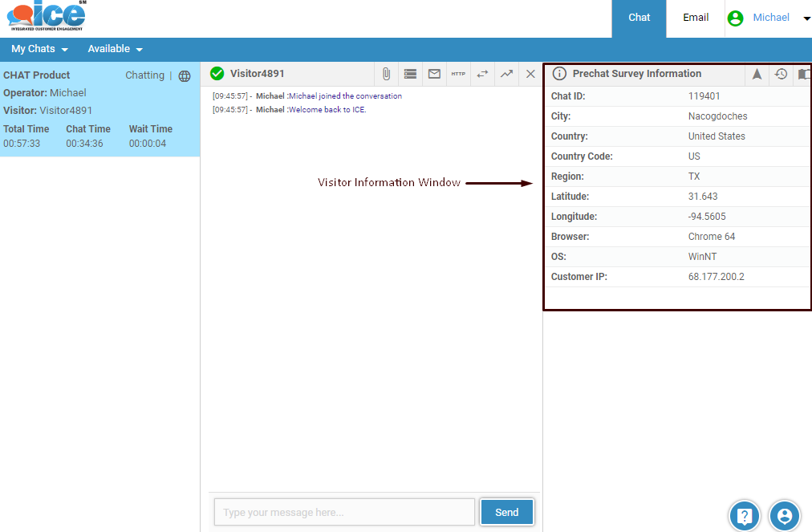
Task: Open the canned responses list icon
Action: (x=410, y=74)
